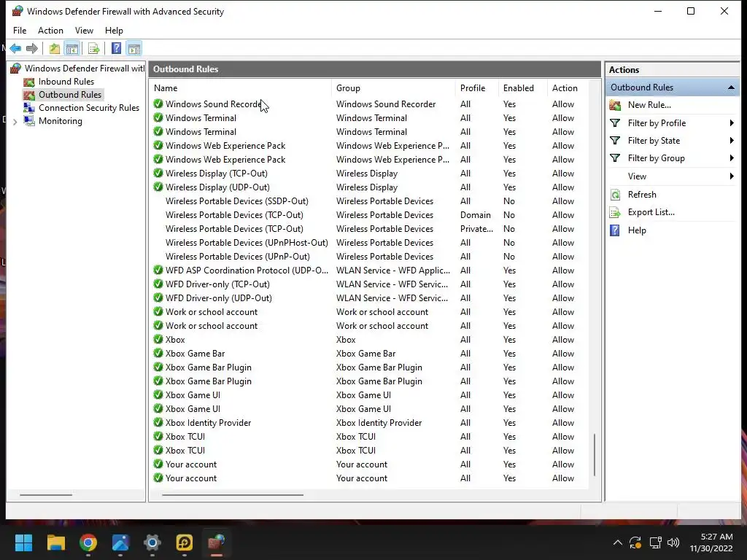Open the File menu
Viewport: 747px width, 560px height.
[x=20, y=31]
